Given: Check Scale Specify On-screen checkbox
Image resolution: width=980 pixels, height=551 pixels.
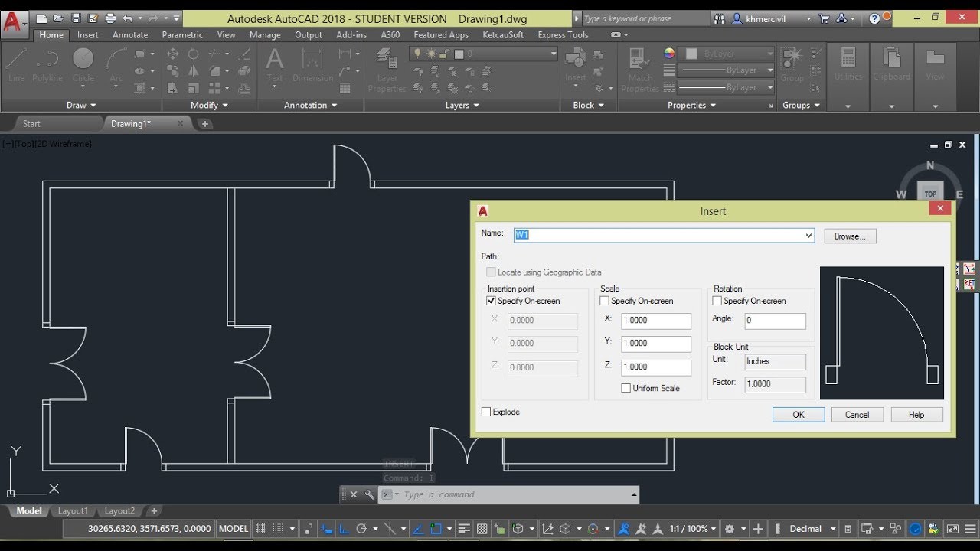Looking at the screenshot, I should (604, 301).
